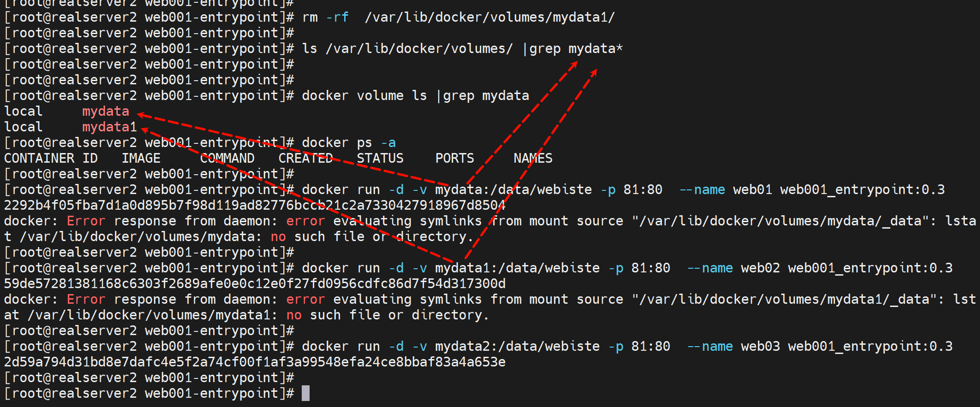980x407 pixels.
Task: Click the container hash starting with 59de5728
Action: (255, 284)
